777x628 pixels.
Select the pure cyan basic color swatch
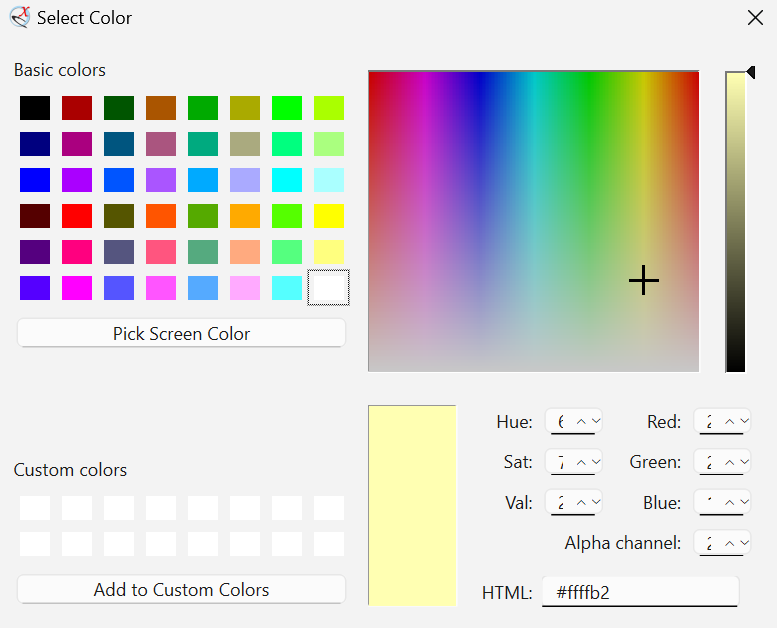click(287, 180)
